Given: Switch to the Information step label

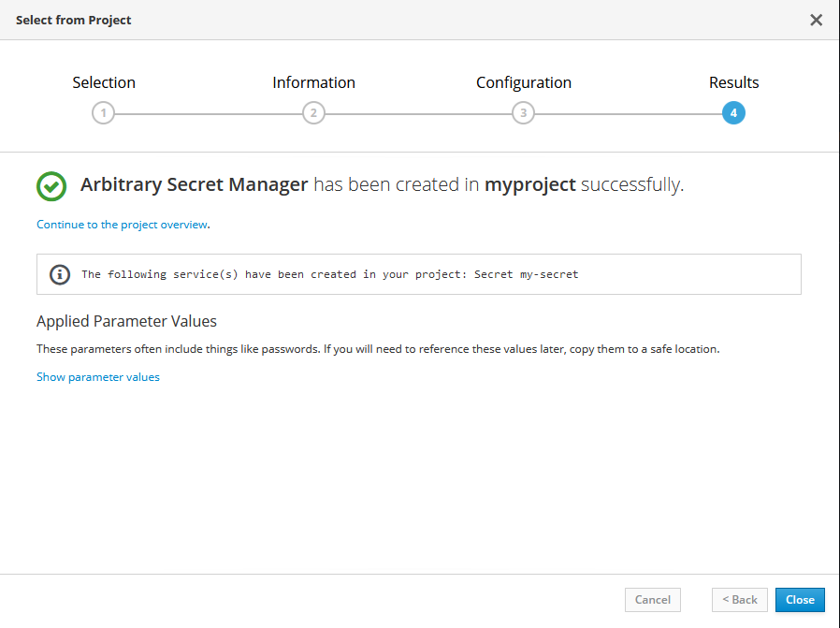Looking at the screenshot, I should coord(313,82).
